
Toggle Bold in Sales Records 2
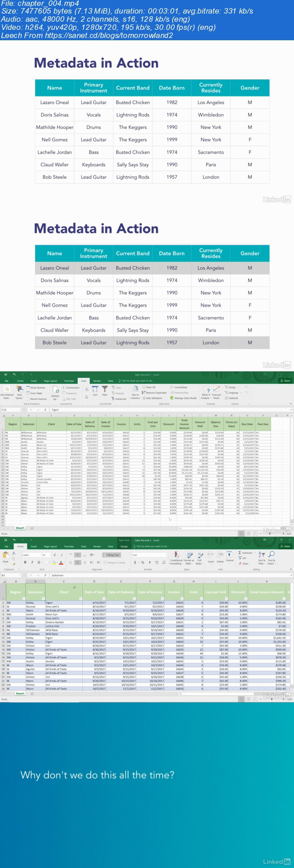25,562
